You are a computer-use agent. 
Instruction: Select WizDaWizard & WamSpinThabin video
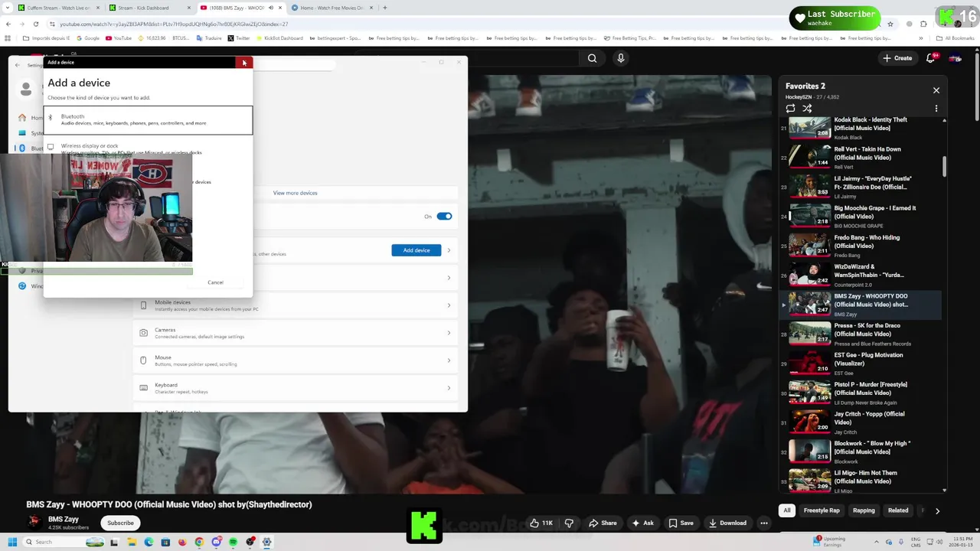click(x=861, y=275)
